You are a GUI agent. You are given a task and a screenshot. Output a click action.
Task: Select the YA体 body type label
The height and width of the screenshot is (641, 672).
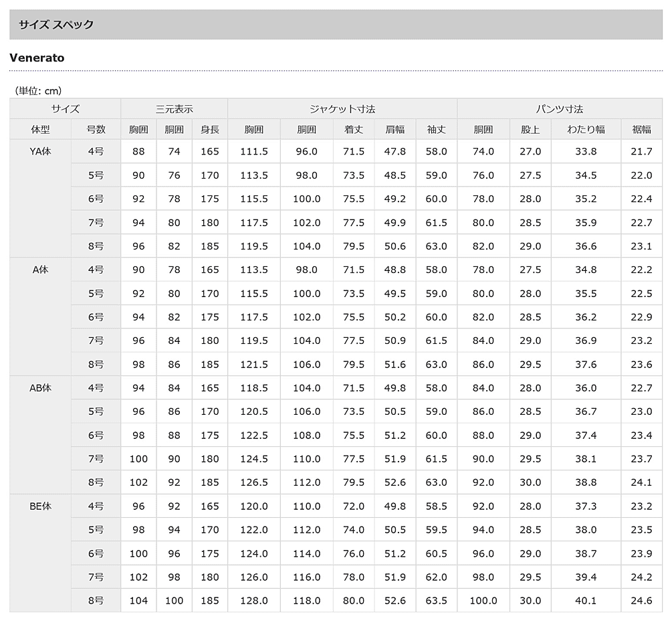click(x=40, y=151)
